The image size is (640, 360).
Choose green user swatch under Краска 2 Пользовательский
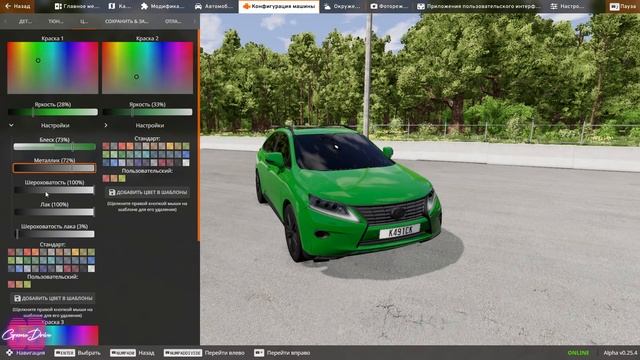pos(122,178)
